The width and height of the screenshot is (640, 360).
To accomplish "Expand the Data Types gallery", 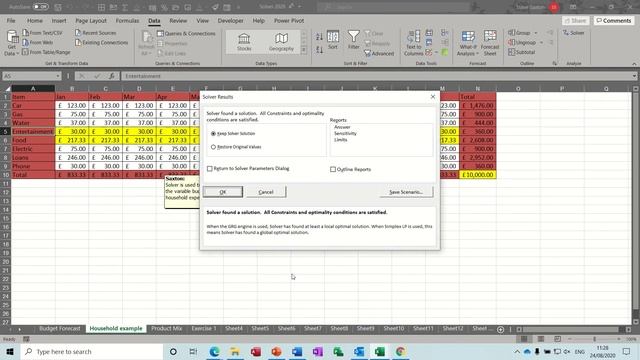I will 304,50.
